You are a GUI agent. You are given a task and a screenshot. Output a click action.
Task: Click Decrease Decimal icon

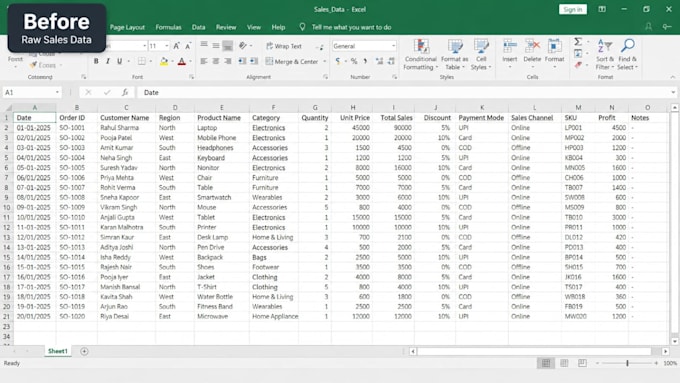(391, 61)
